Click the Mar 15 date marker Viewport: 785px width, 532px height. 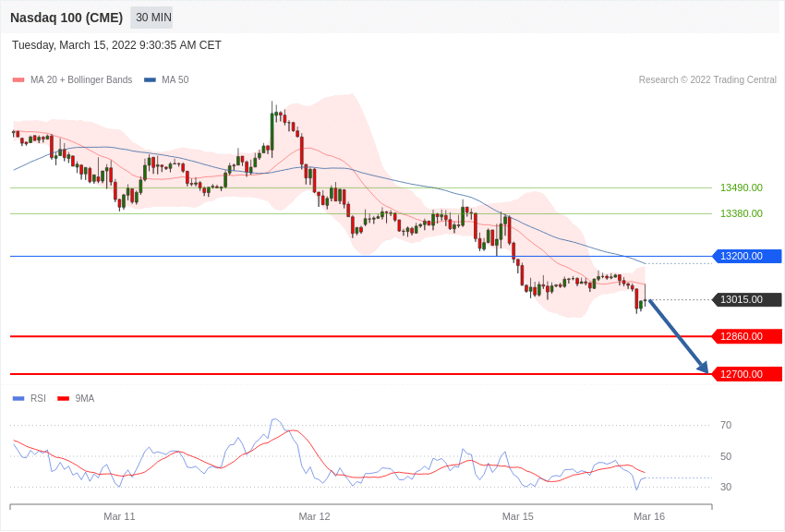518,516
